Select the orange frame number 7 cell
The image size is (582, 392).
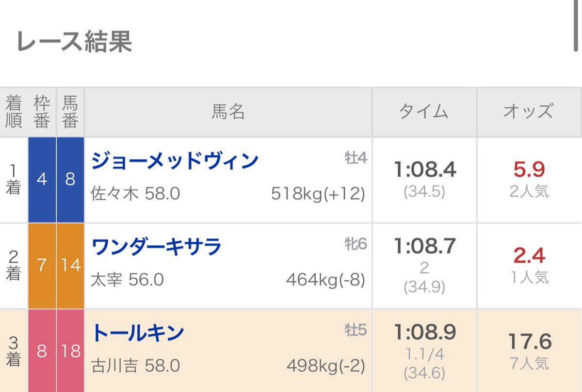tap(42, 266)
